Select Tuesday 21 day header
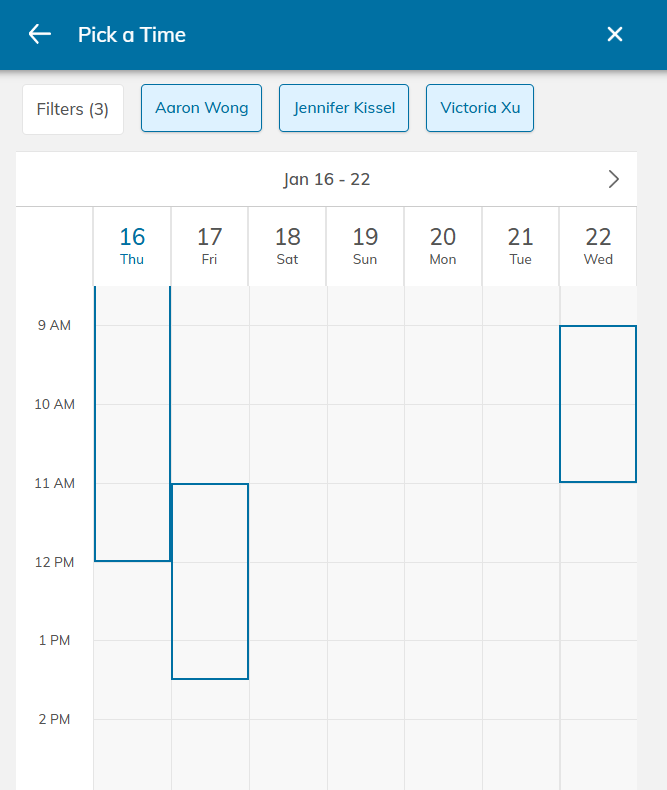 521,246
